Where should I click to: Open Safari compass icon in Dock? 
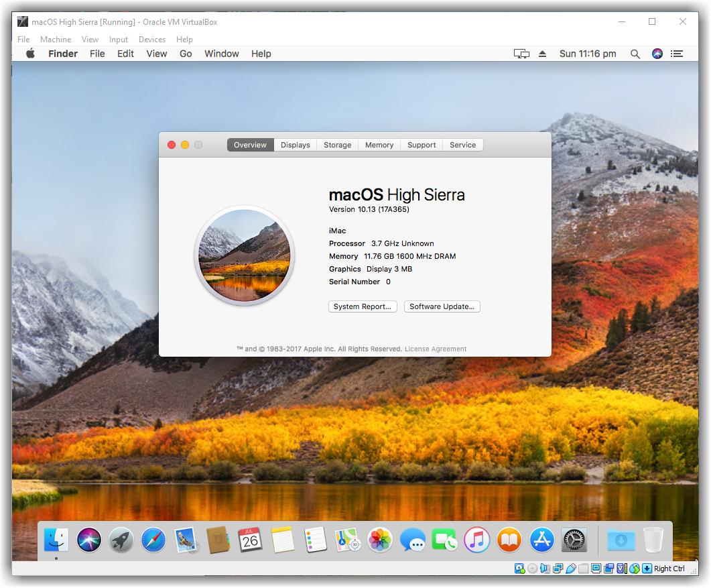click(x=153, y=540)
